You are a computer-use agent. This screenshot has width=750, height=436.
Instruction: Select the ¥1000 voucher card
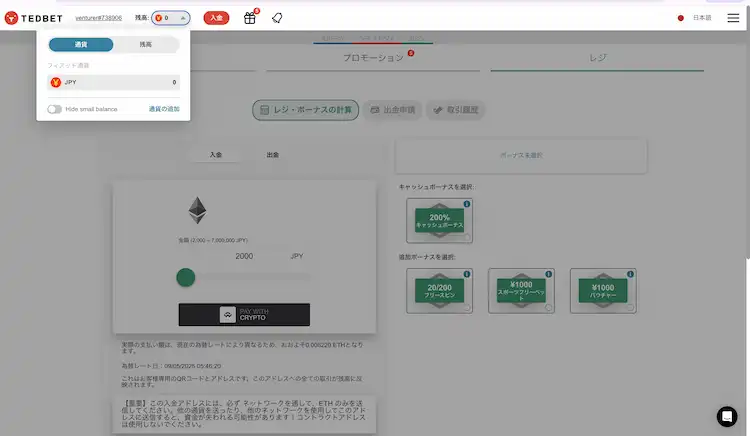point(603,291)
